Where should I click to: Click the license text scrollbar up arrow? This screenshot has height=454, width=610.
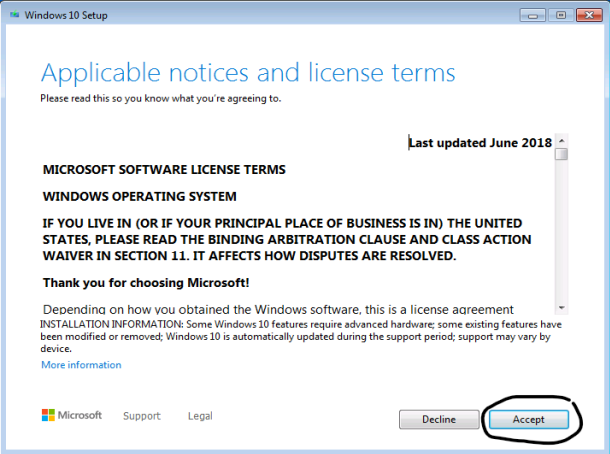561,140
